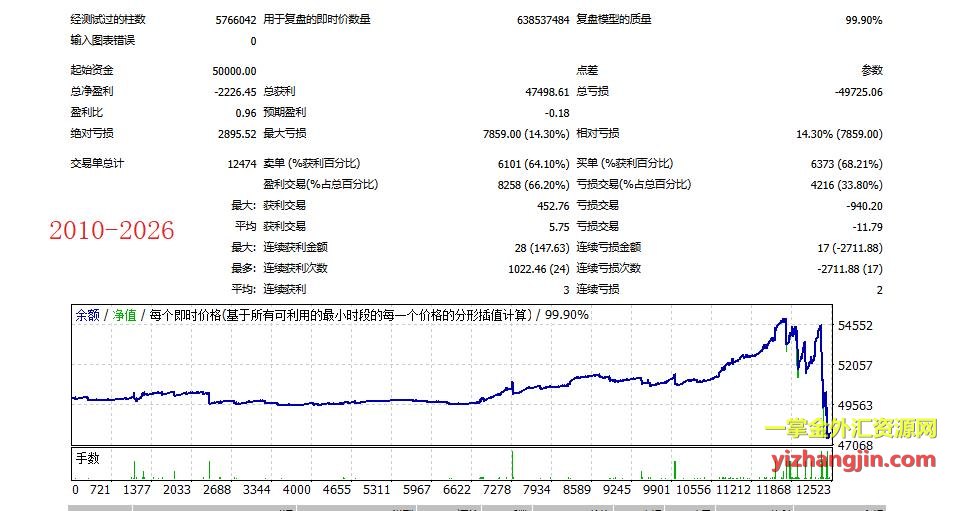Click the 交易单总计 value 12474

click(x=241, y=163)
